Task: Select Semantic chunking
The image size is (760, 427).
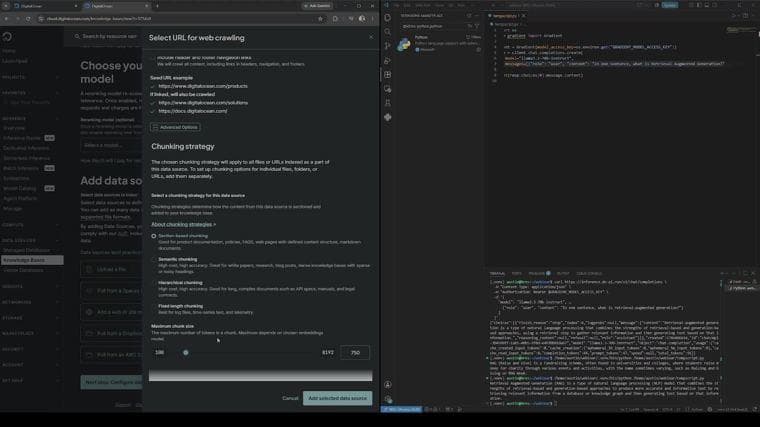Action: 154,260
